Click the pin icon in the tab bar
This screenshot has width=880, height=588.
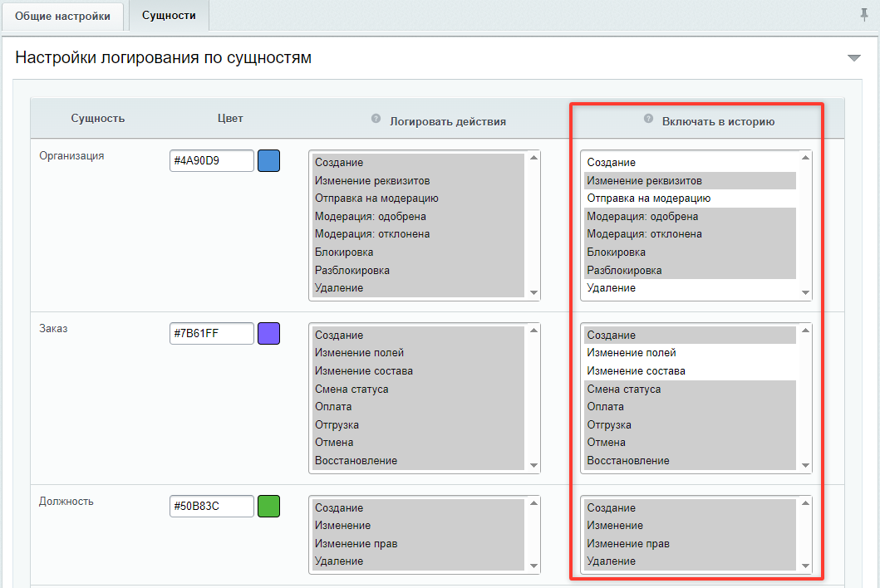(x=864, y=15)
